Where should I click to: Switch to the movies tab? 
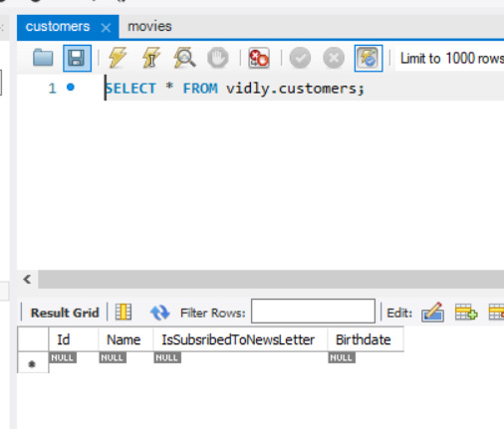tap(149, 27)
